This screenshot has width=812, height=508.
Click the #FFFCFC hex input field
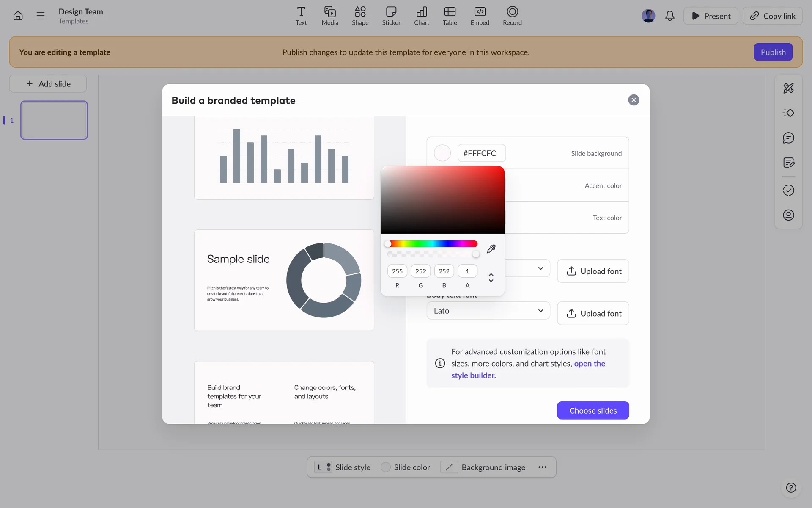481,153
